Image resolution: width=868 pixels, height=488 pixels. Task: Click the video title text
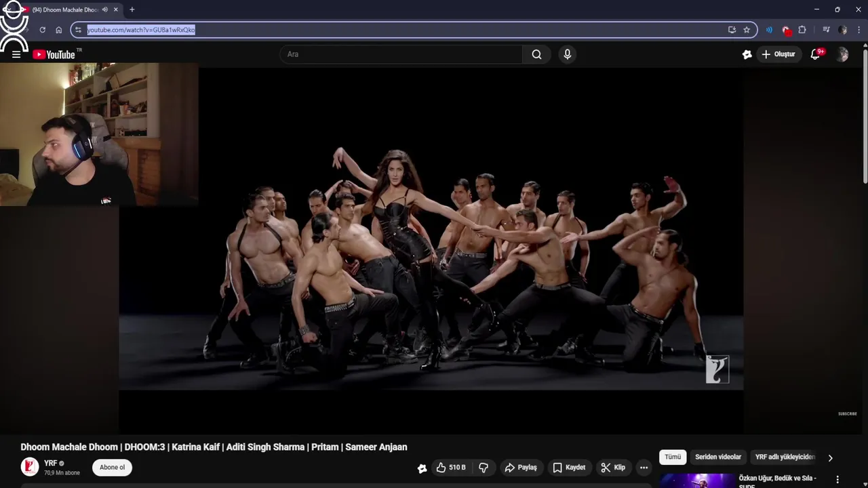click(214, 447)
